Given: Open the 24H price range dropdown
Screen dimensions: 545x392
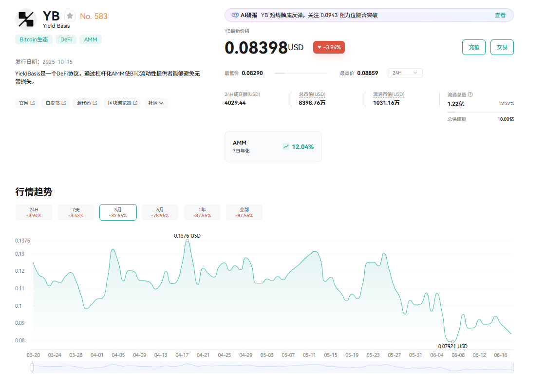Looking at the screenshot, I should (x=405, y=73).
